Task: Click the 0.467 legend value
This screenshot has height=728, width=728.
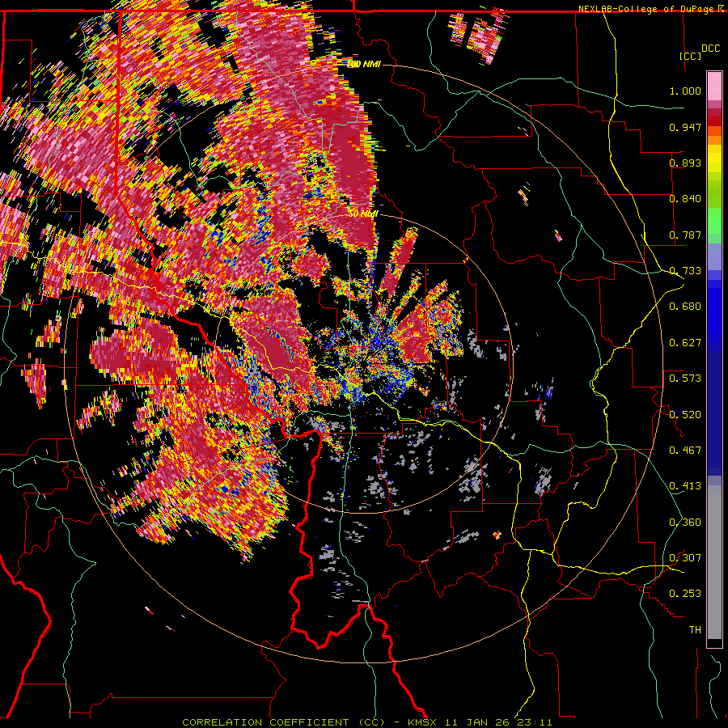Action: click(685, 451)
